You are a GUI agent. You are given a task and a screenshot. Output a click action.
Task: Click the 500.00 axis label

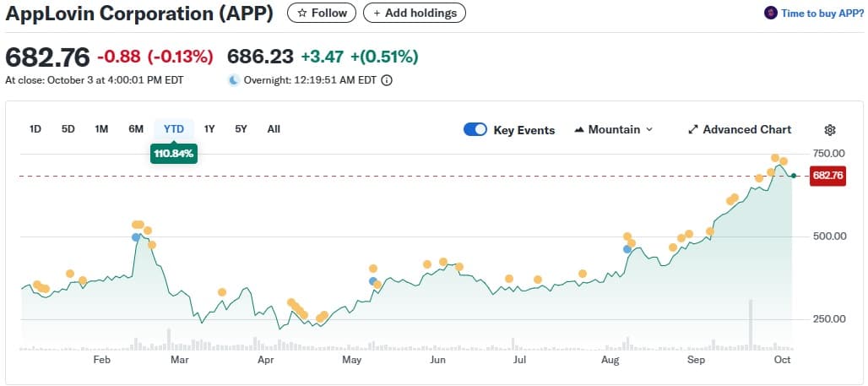828,236
